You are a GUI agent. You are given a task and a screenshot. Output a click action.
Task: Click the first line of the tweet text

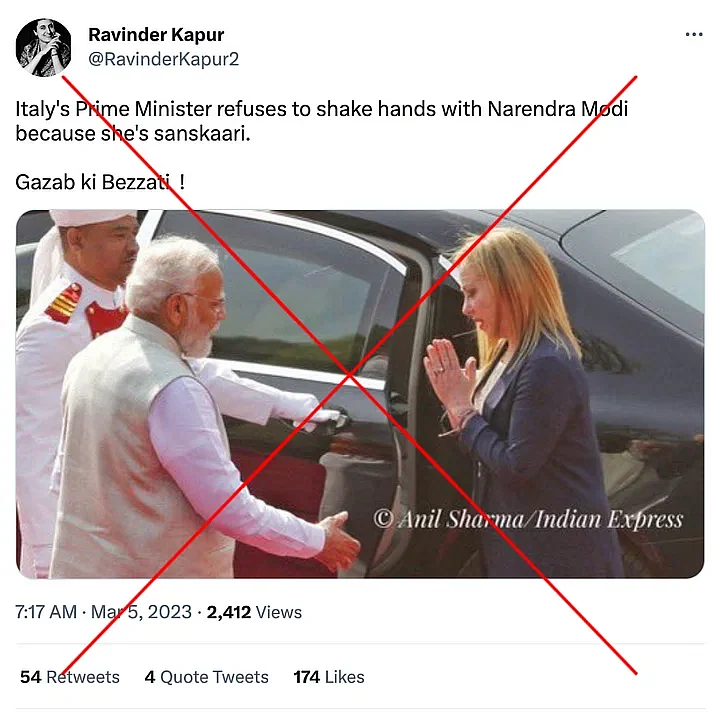(321, 109)
